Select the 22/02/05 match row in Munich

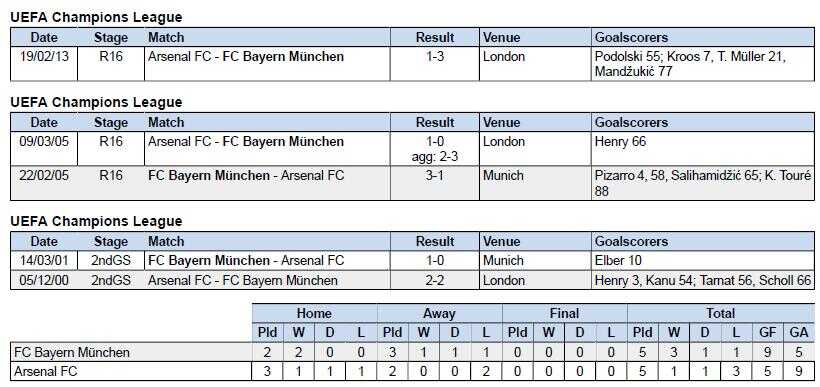point(413,183)
